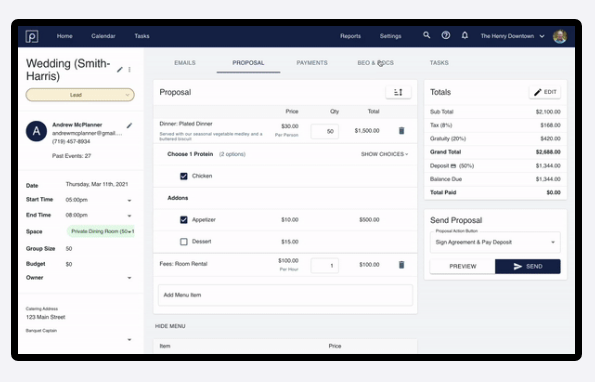This screenshot has width=595, height=382.
Task: Uncheck the Chicken protein option
Action: tap(184, 176)
